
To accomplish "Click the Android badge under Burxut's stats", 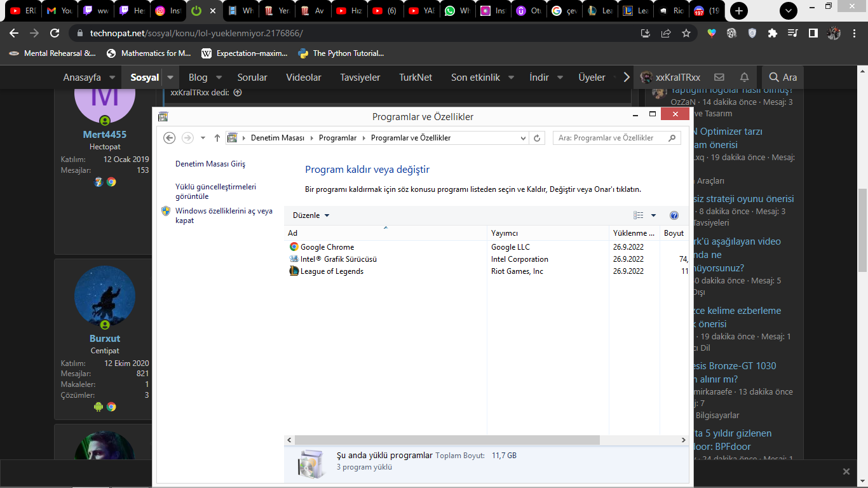I will [x=98, y=407].
